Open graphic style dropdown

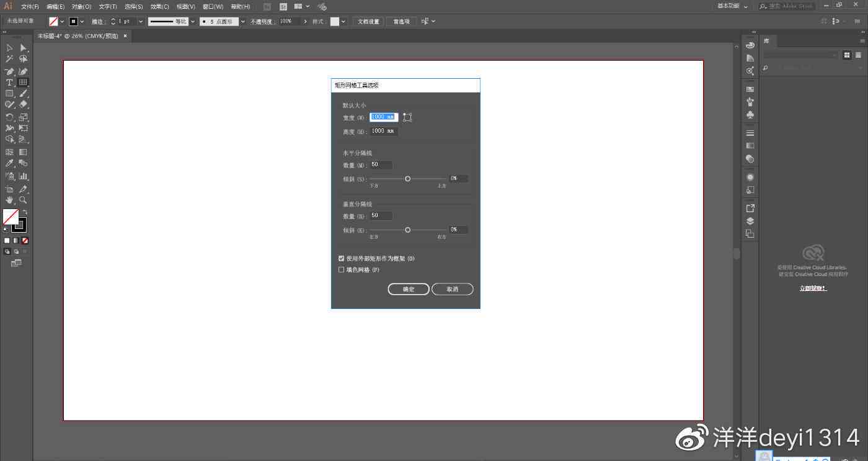coord(343,22)
